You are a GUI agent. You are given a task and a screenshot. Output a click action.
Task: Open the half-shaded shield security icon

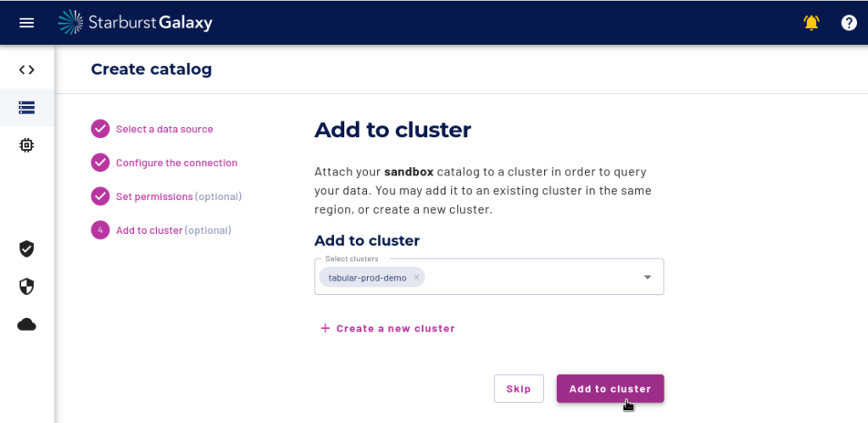pyautogui.click(x=26, y=287)
